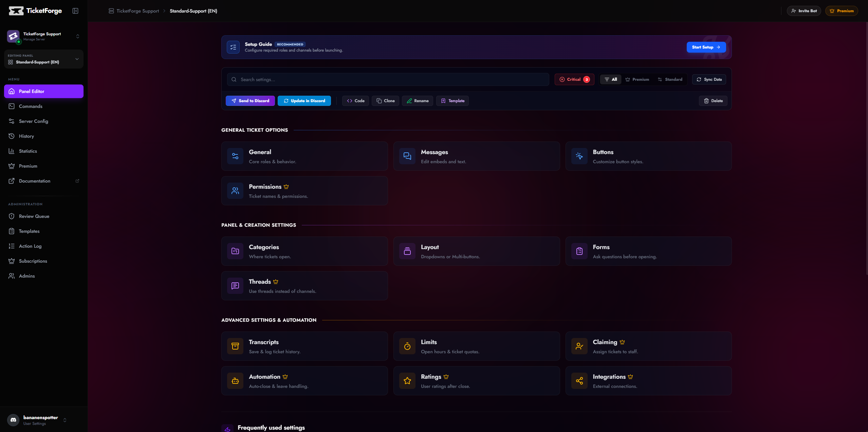This screenshot has height=432, width=868.
Task: Click Send to Discord
Action: (250, 101)
